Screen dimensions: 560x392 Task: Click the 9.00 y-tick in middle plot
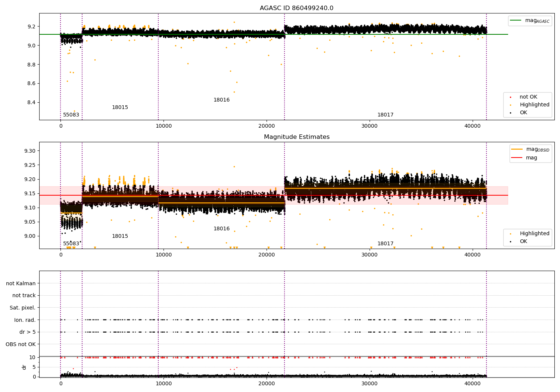point(30,236)
